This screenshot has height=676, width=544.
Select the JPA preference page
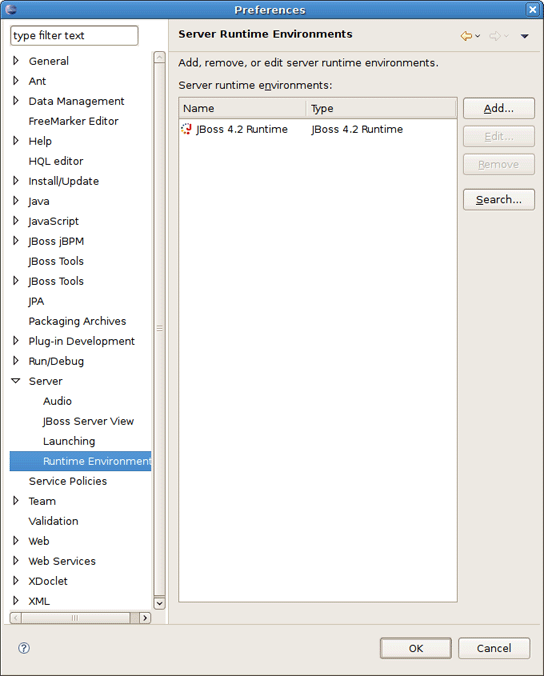pos(36,301)
